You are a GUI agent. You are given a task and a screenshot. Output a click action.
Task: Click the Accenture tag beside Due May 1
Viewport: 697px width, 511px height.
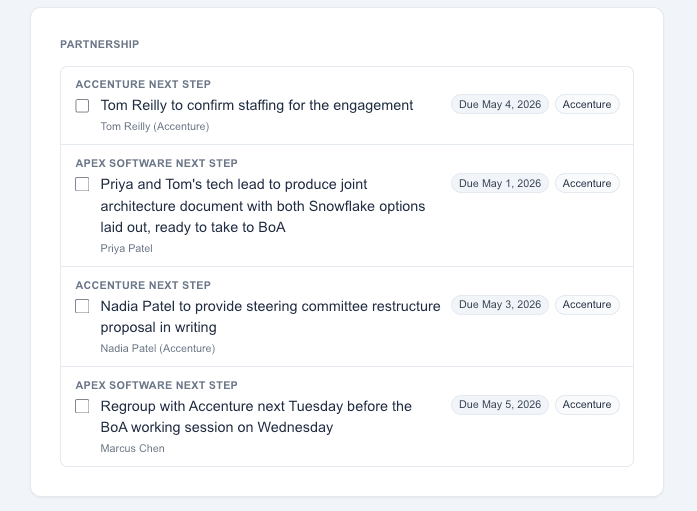click(x=587, y=183)
